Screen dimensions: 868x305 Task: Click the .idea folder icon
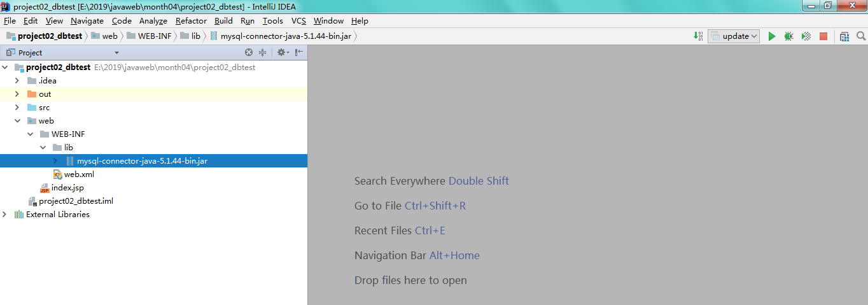click(x=32, y=80)
